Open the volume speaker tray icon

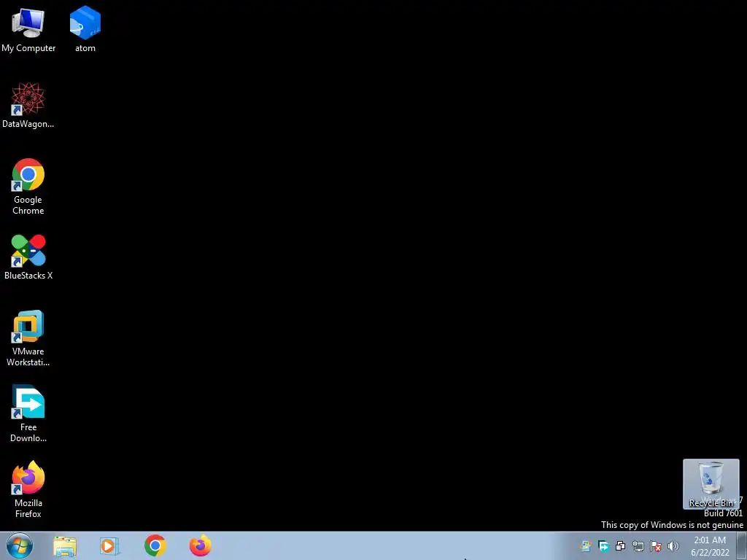tap(673, 546)
